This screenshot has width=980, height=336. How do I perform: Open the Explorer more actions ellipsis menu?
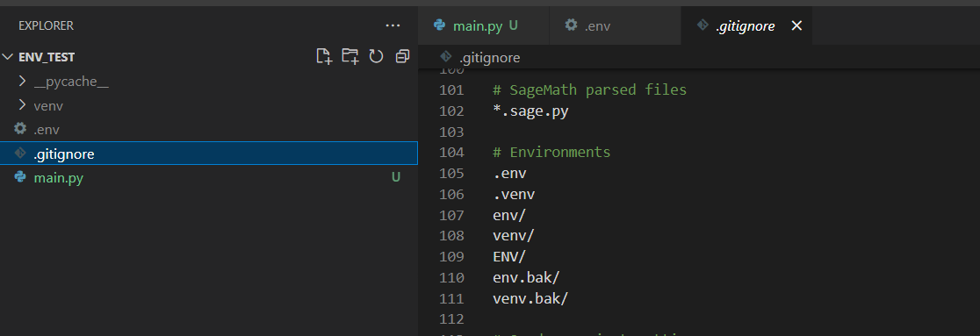click(393, 25)
